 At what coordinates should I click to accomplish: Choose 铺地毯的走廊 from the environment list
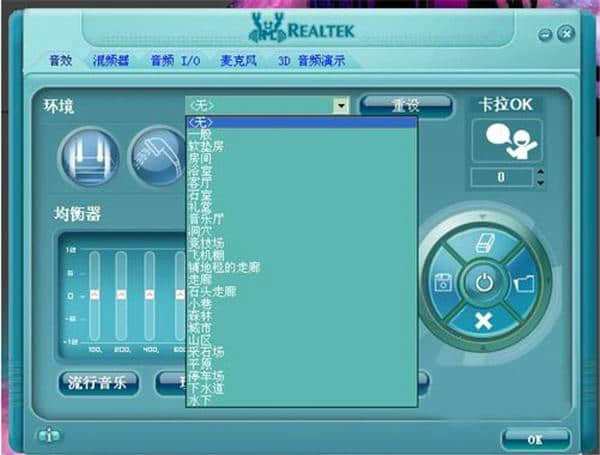point(224,268)
